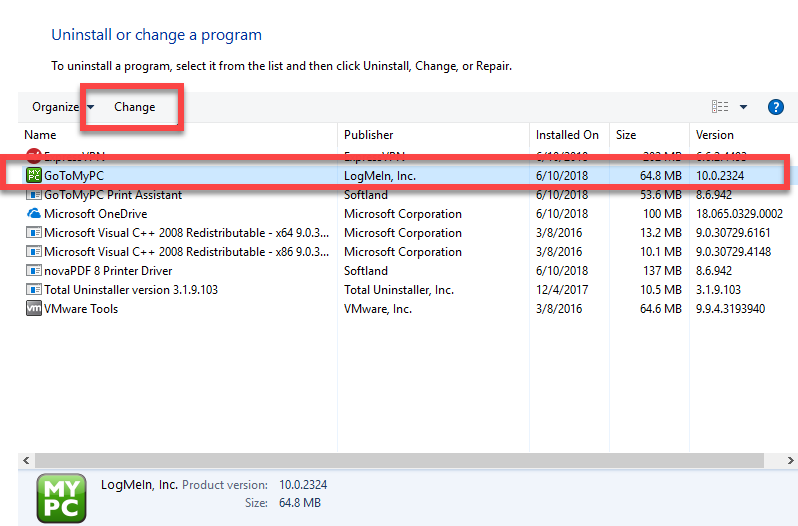Click icon of Visual C++ 2008 x86 entry
The height and width of the screenshot is (526, 798).
click(x=34, y=252)
